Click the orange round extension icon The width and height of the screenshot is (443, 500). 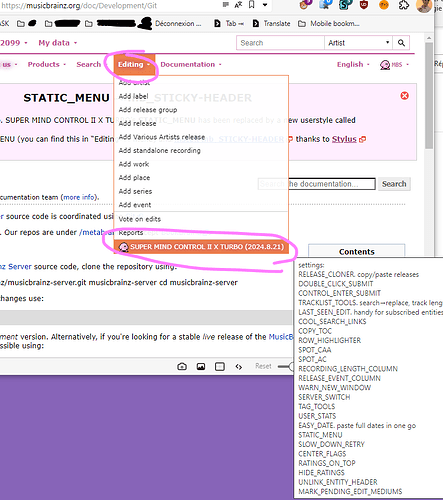384,5
